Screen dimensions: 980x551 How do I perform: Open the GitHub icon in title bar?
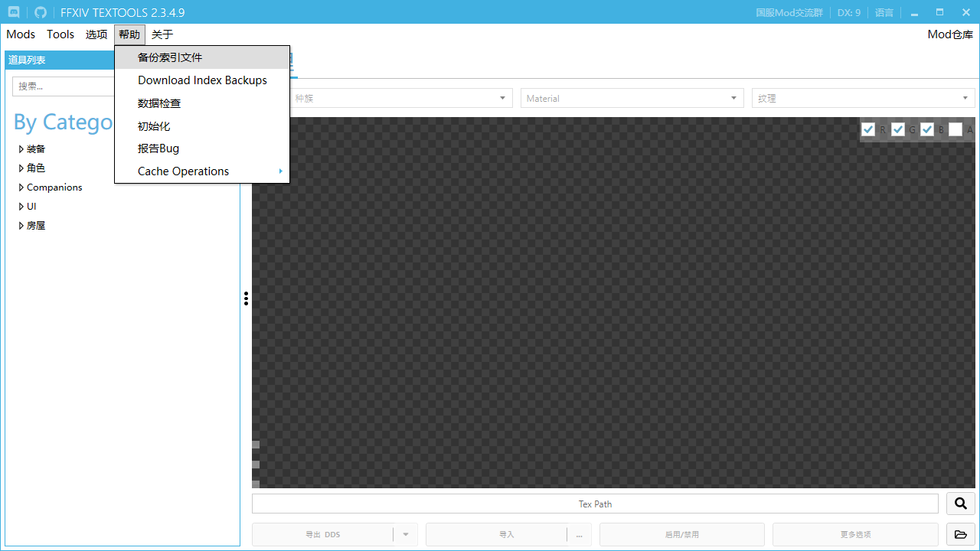click(41, 12)
